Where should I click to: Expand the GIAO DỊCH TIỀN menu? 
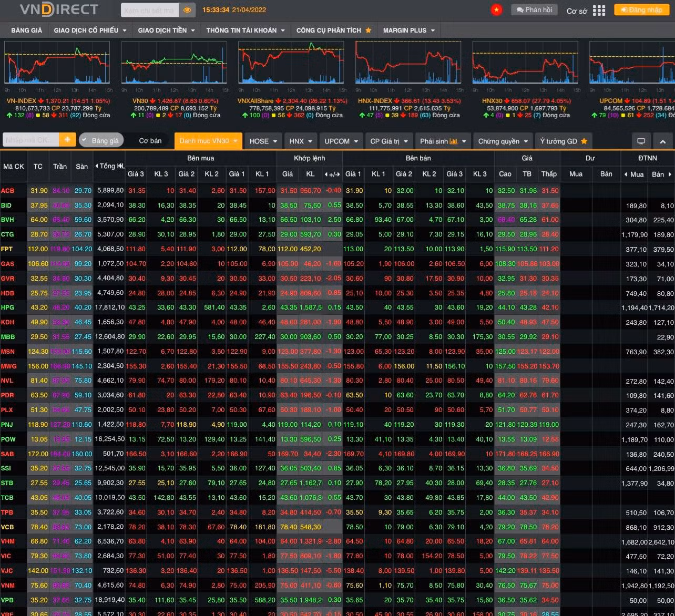(166, 30)
